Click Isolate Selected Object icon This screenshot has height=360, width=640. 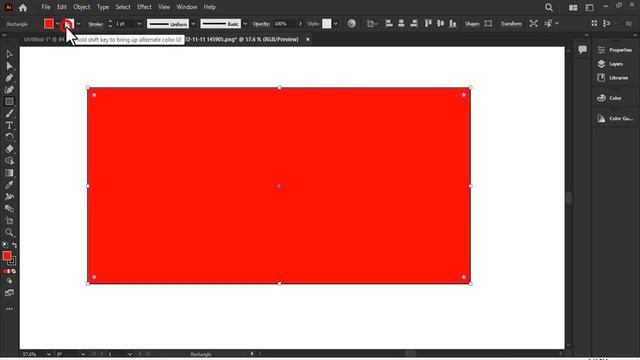pos(533,24)
